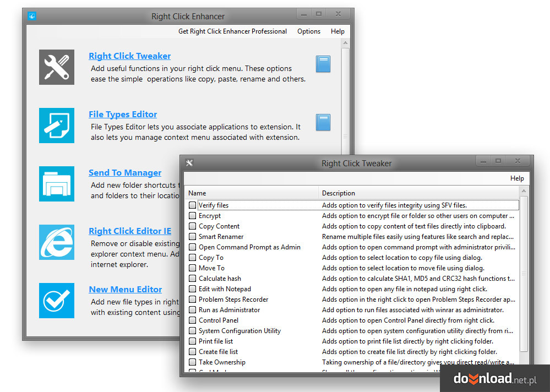The height and width of the screenshot is (392, 550).
Task: Check the Run as Administrator box
Action: (x=192, y=310)
